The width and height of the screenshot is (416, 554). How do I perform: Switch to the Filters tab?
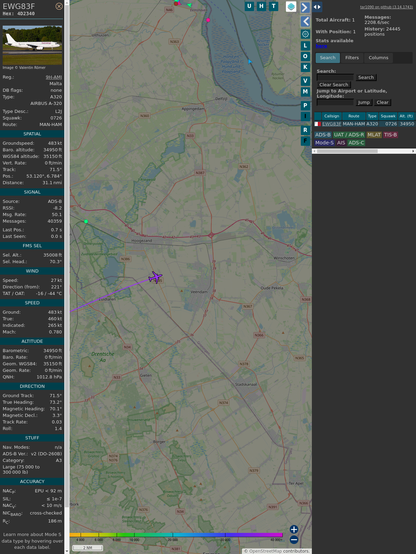[x=352, y=58]
